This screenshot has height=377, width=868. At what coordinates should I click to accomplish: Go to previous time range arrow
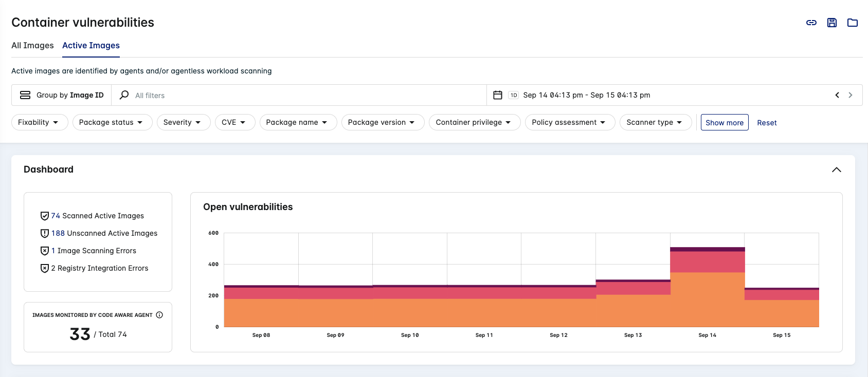pyautogui.click(x=837, y=95)
